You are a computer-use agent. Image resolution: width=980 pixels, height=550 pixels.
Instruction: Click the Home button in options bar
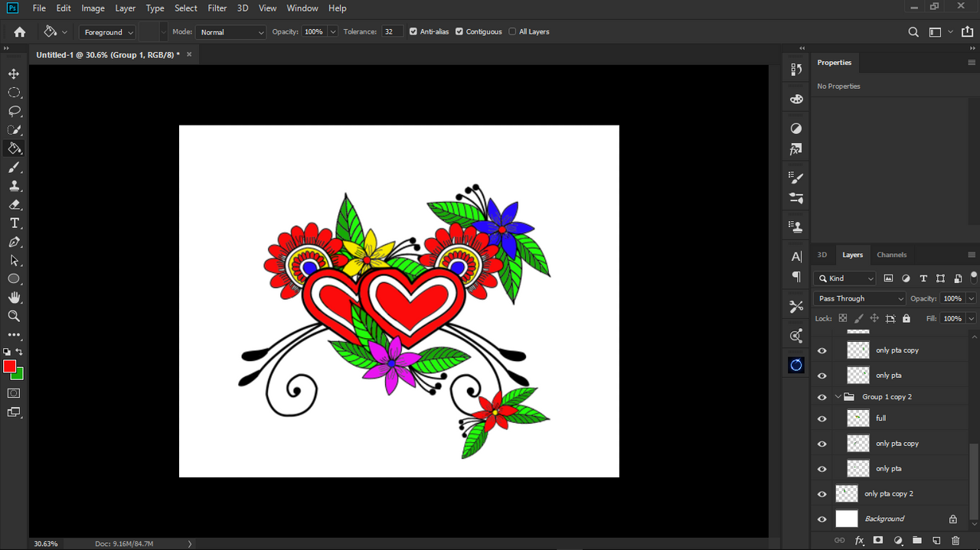20,32
